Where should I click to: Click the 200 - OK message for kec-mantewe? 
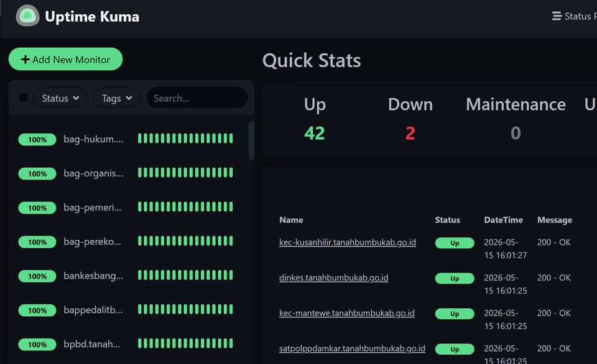click(x=553, y=313)
